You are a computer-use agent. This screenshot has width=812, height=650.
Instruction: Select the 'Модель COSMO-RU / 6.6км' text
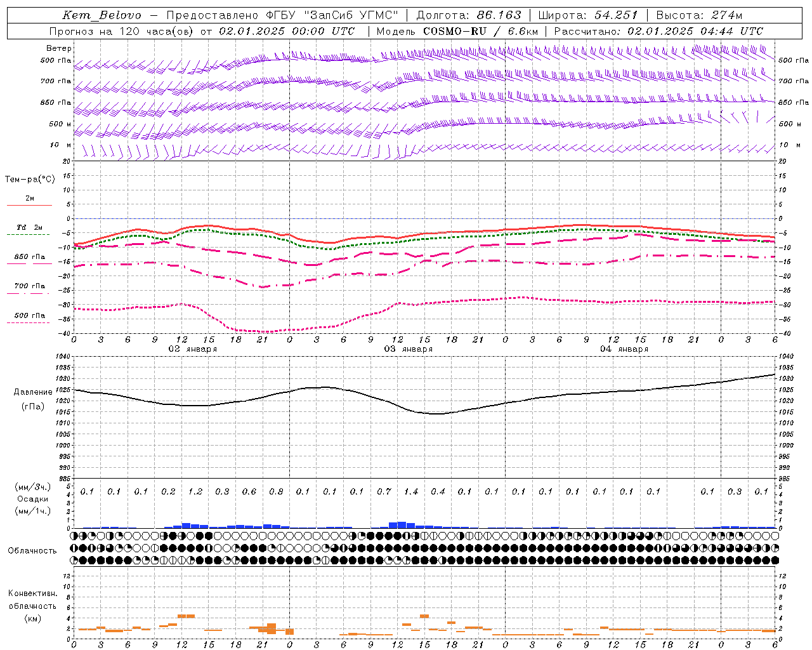click(x=457, y=31)
